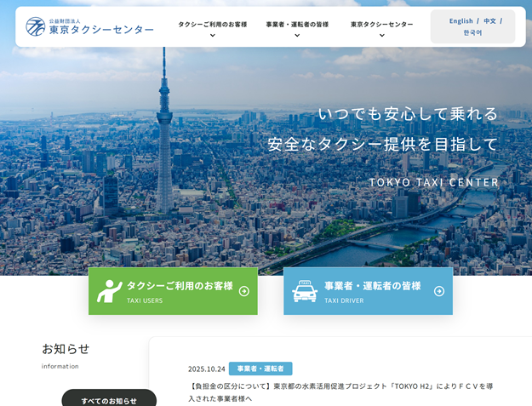Click the Tokyo Taxi Center logo emblem
The height and width of the screenshot is (406, 532).
click(36, 26)
